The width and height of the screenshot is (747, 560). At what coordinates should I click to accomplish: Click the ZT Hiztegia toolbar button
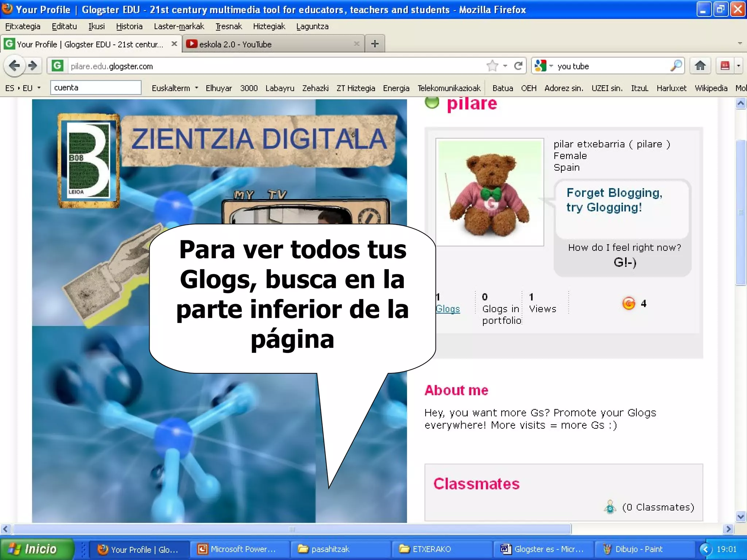click(x=356, y=88)
